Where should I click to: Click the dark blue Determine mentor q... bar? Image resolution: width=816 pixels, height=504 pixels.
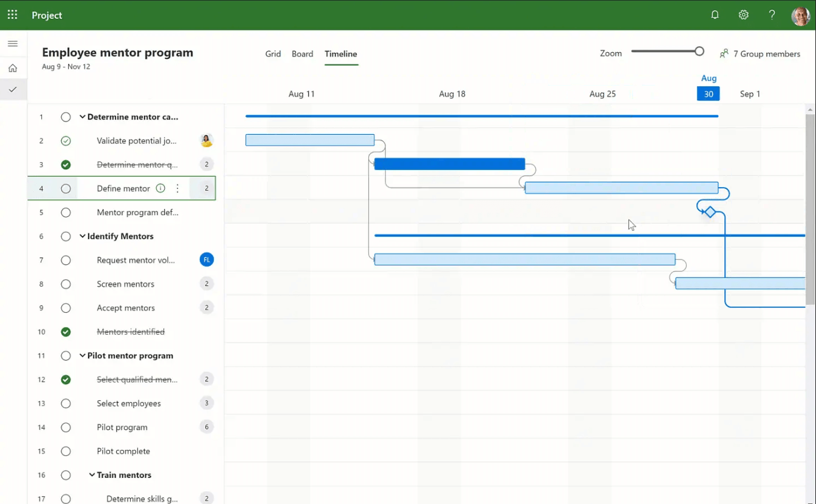pos(450,164)
